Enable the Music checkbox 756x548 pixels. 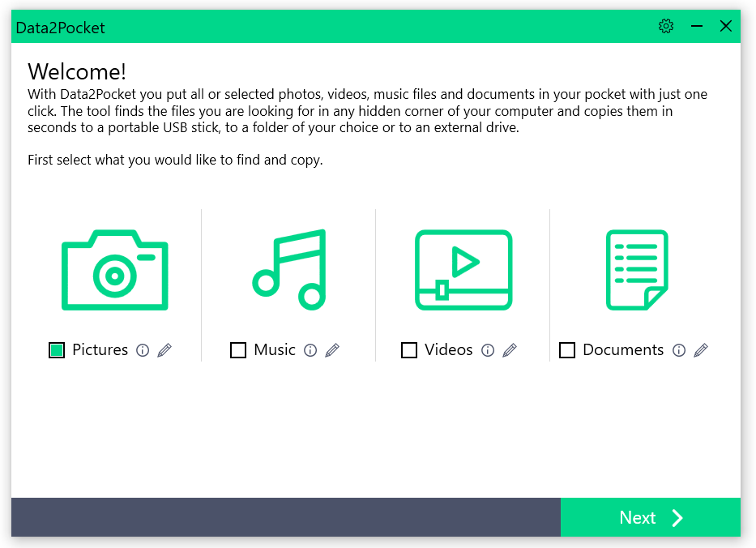(238, 349)
